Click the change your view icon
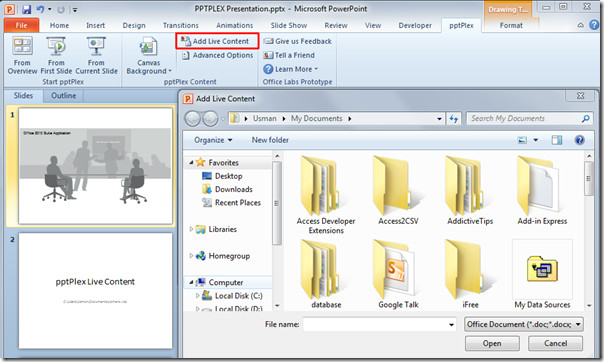The image size is (604, 362). [522, 140]
